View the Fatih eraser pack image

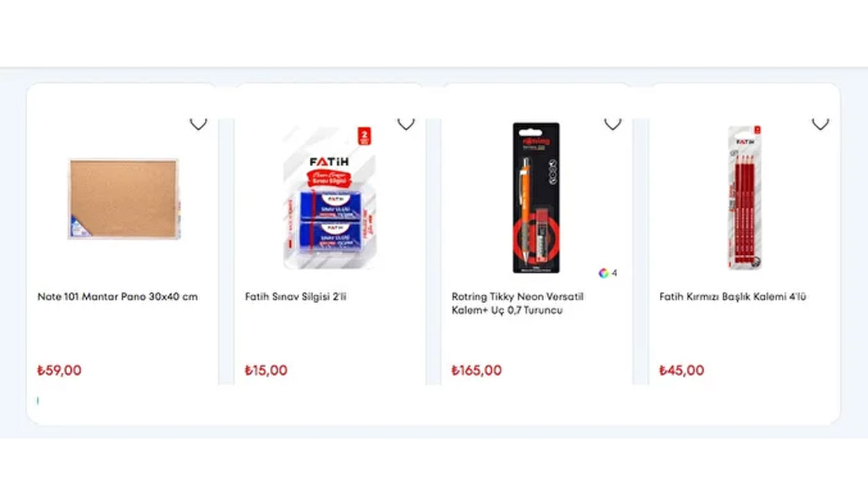329,199
